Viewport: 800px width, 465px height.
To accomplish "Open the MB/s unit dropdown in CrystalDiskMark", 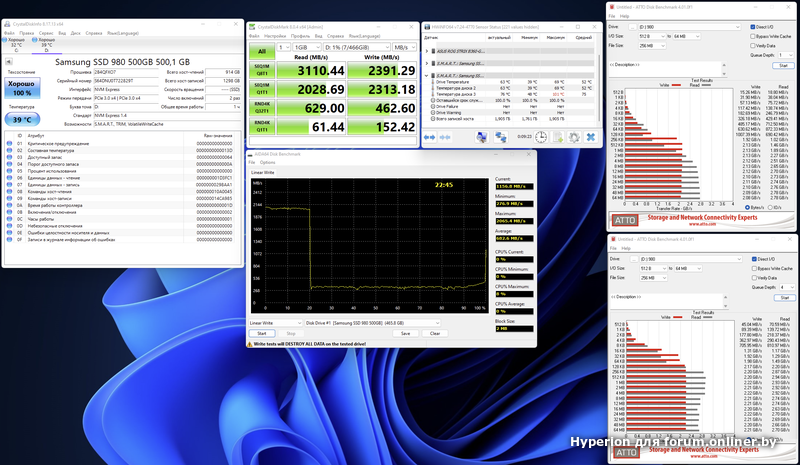I will pos(400,47).
